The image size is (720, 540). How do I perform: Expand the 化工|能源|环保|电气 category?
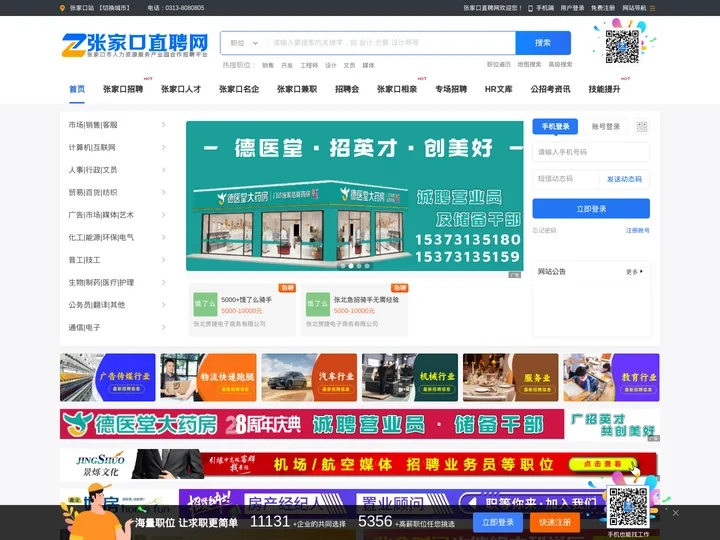pyautogui.click(x=117, y=237)
